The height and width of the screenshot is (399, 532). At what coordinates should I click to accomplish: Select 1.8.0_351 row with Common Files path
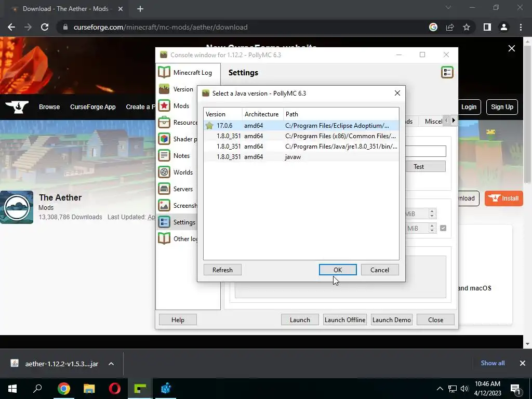coord(301,136)
